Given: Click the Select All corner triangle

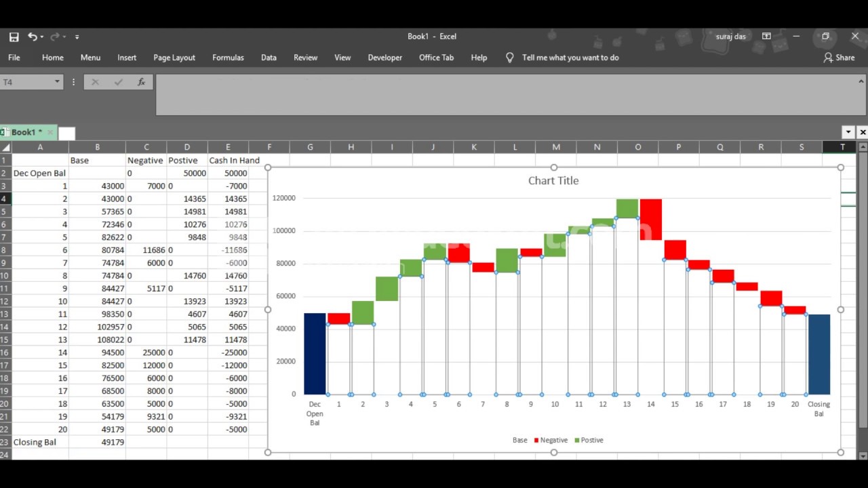Looking at the screenshot, I should 5,147.
